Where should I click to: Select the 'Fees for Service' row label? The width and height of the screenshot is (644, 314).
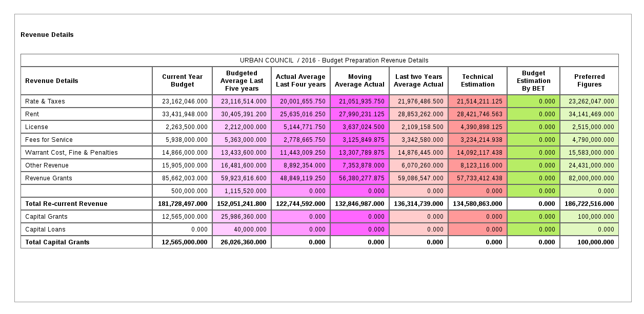[x=49, y=140]
